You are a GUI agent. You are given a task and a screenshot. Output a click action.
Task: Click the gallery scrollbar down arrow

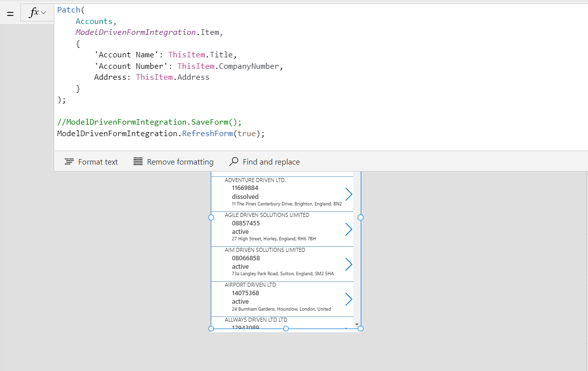[x=356, y=325]
